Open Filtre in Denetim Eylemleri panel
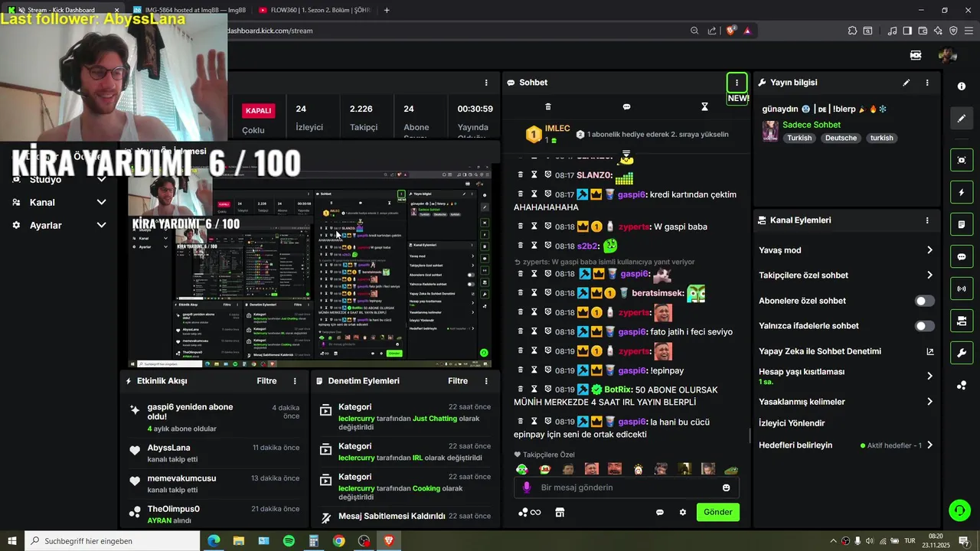 (458, 381)
